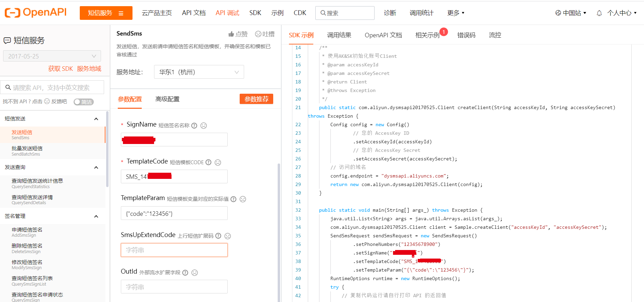Screen dimensions: 644x302
Task: Switch to the 相关示例 tab
Action: pyautogui.click(x=427, y=35)
